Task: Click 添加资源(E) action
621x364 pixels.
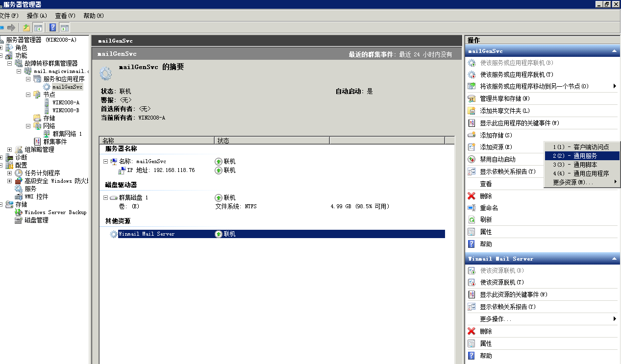Action: (x=496, y=147)
